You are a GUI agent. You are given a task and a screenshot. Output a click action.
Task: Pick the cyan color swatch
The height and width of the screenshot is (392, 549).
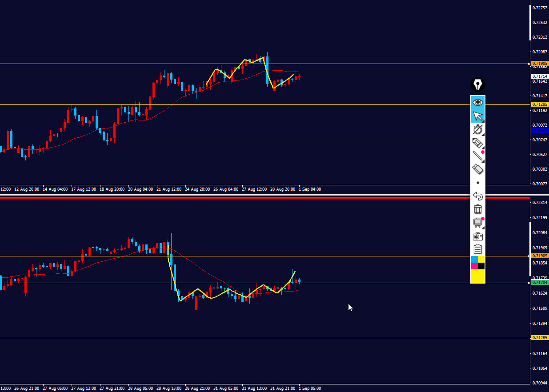[x=474, y=259]
